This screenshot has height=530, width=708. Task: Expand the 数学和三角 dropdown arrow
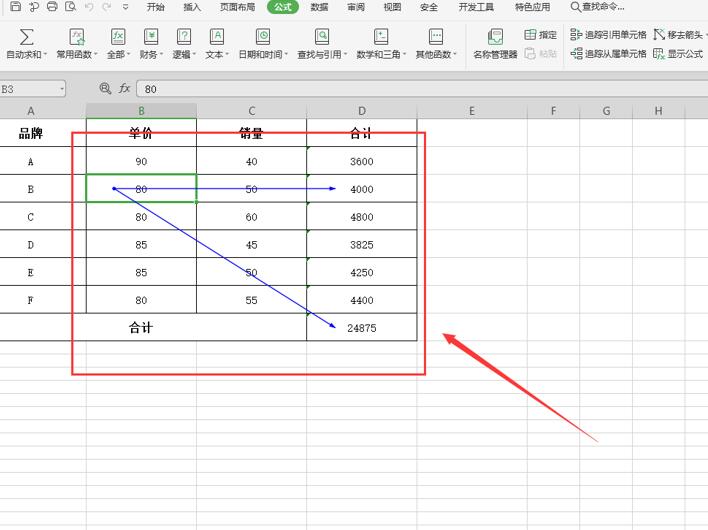pos(405,55)
